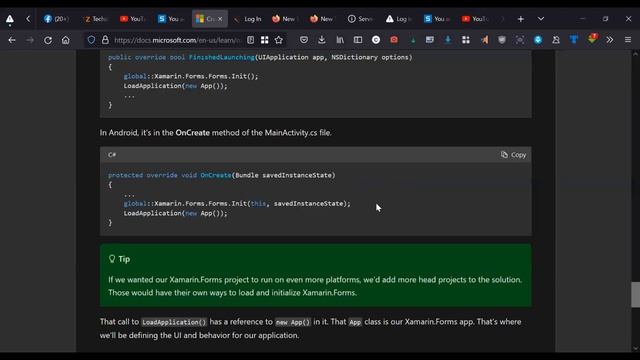This screenshot has height=360, width=640.
Task: Reload the current page
Action: coord(48,40)
